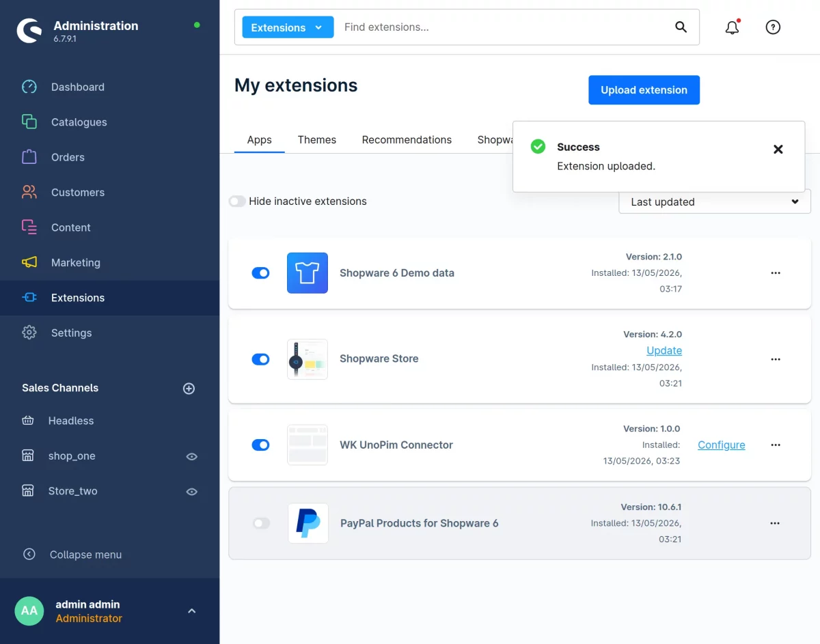The width and height of the screenshot is (820, 644).
Task: Switch to the Recommendations tab
Action: pyautogui.click(x=407, y=140)
